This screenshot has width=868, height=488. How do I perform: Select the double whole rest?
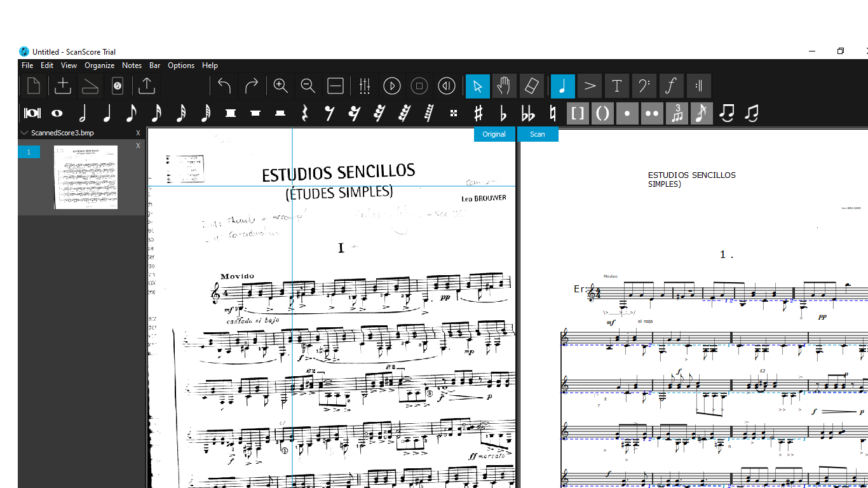(x=231, y=113)
